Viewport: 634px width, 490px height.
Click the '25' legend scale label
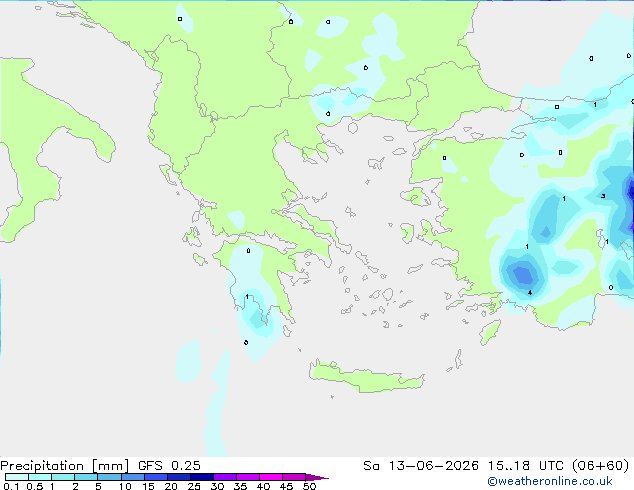(x=194, y=486)
